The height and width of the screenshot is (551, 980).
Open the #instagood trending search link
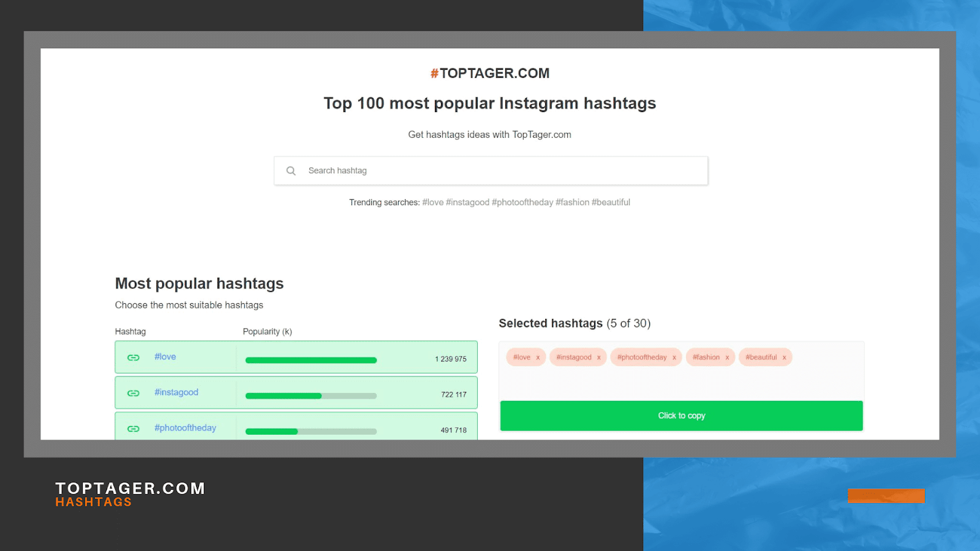(x=467, y=203)
